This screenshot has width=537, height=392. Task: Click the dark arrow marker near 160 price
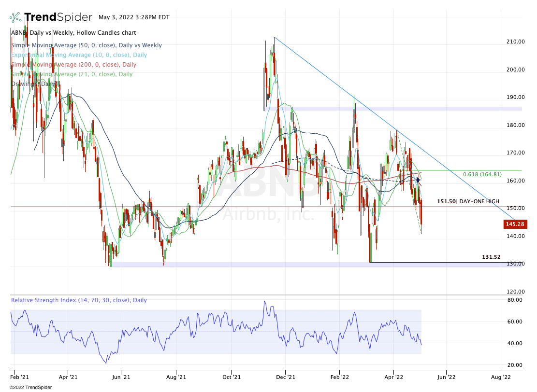pyautogui.click(x=418, y=180)
